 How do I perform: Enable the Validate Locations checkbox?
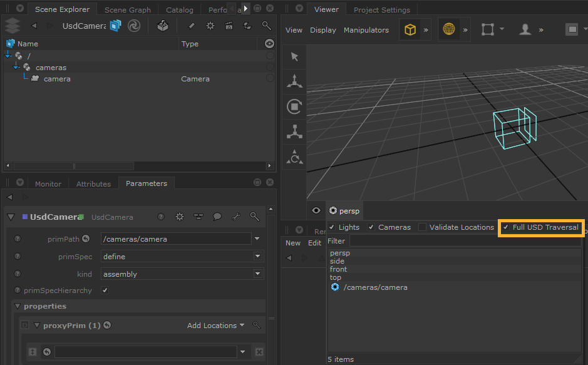(423, 227)
